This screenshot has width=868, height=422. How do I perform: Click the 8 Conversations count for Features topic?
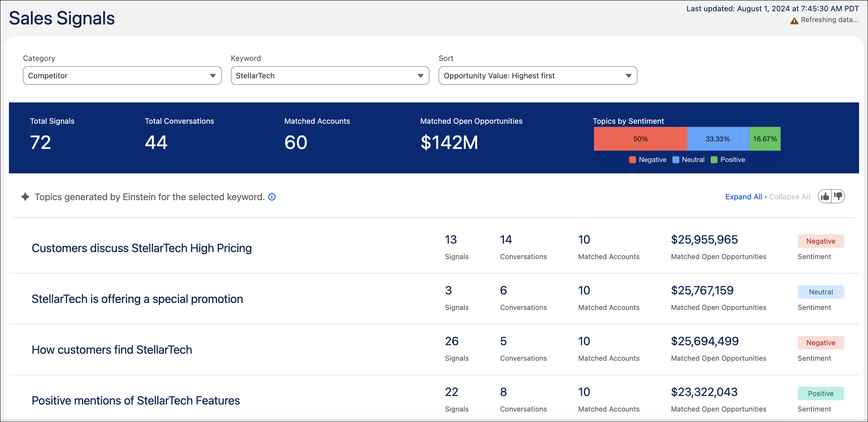503,392
